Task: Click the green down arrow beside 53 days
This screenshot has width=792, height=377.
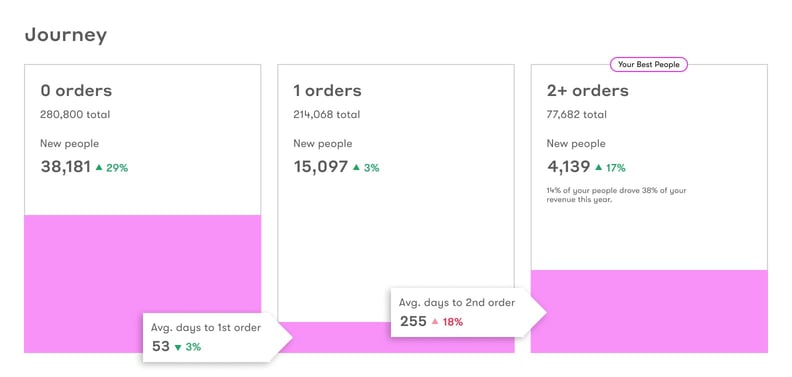Action: [177, 347]
